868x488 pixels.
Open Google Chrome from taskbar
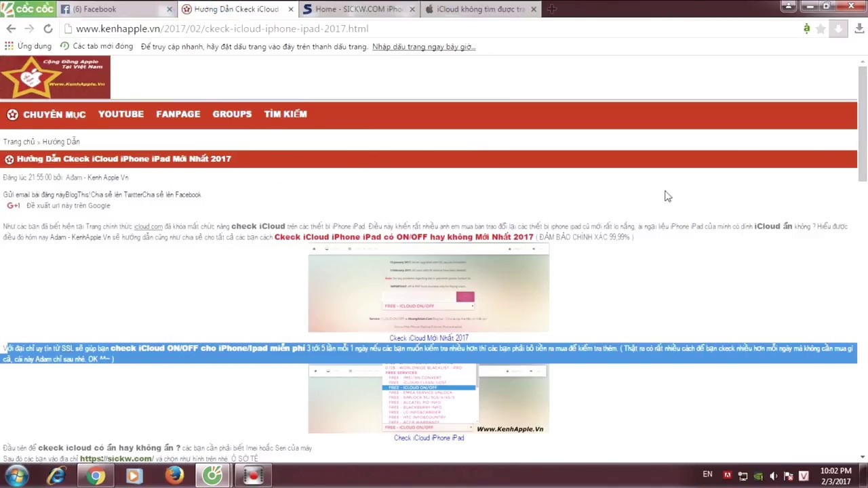[95, 476]
